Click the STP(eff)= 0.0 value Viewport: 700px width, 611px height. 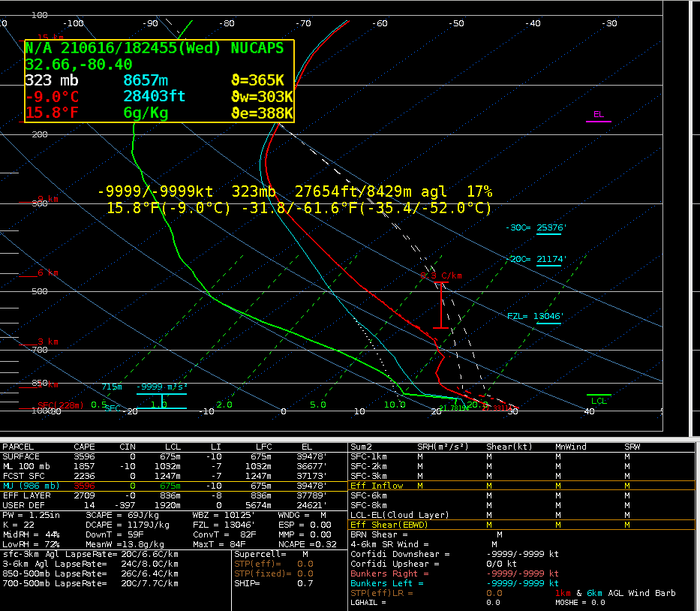274,564
